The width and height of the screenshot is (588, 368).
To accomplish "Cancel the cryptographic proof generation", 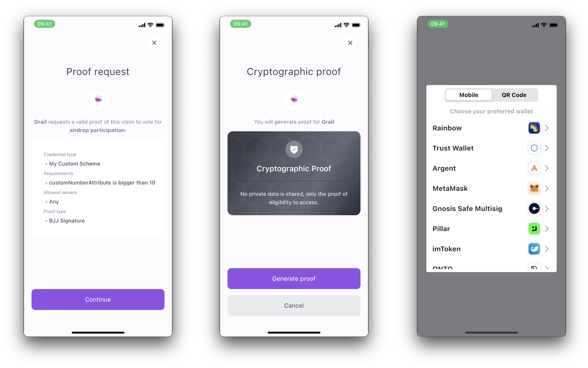I will 294,305.
